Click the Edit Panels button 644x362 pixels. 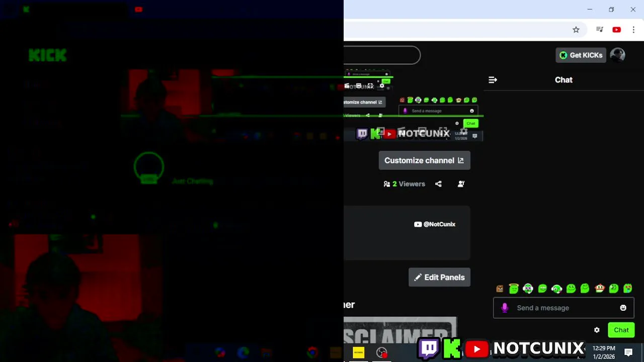[439, 277]
